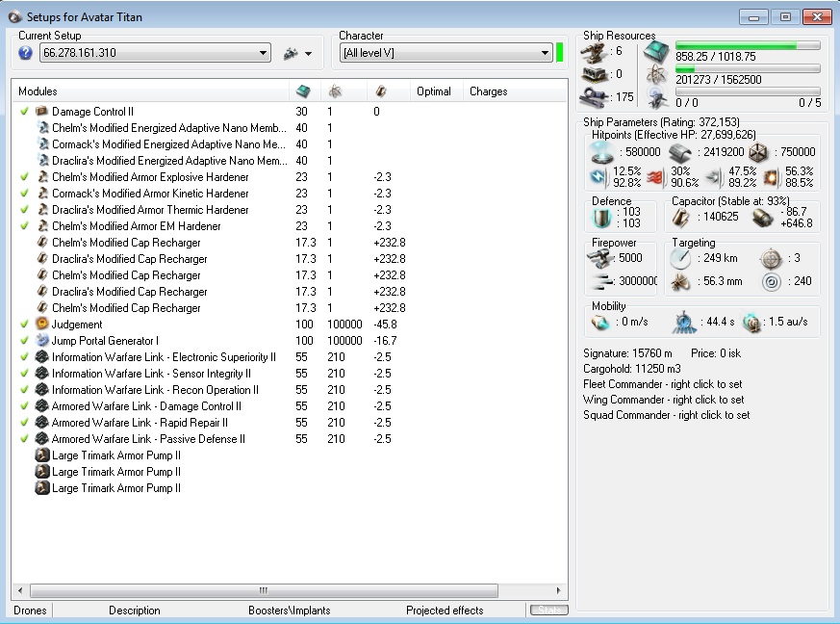Click the turret firepower icon showing 5000
840x624 pixels.
[599, 258]
